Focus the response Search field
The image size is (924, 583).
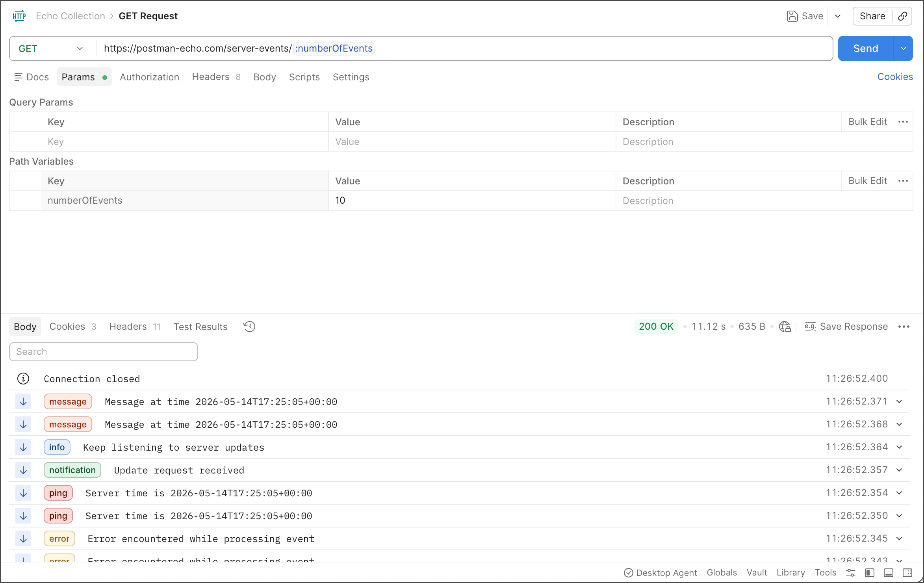pyautogui.click(x=103, y=352)
